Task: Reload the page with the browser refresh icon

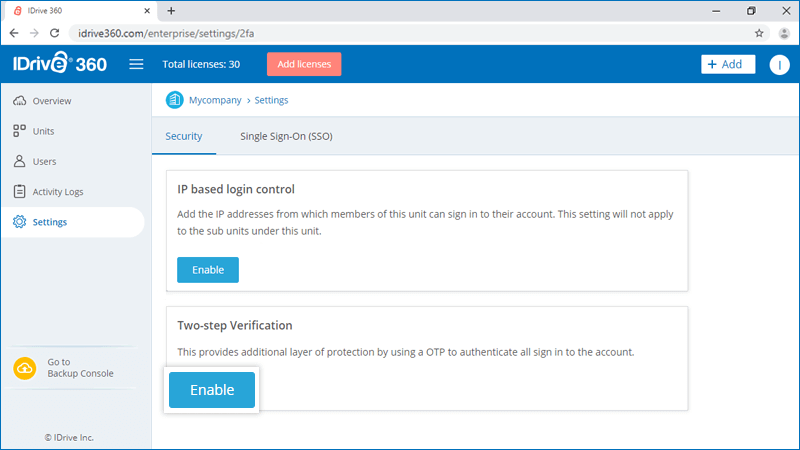Action: [55, 33]
